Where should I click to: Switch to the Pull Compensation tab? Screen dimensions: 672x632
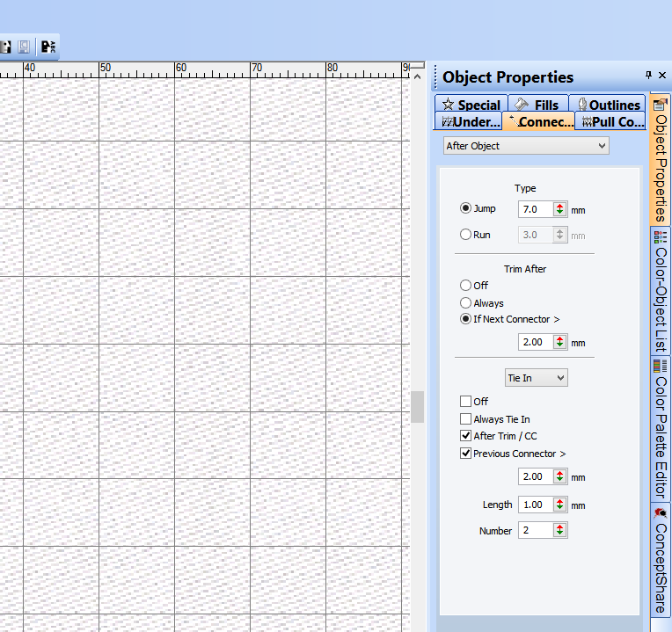click(x=610, y=121)
